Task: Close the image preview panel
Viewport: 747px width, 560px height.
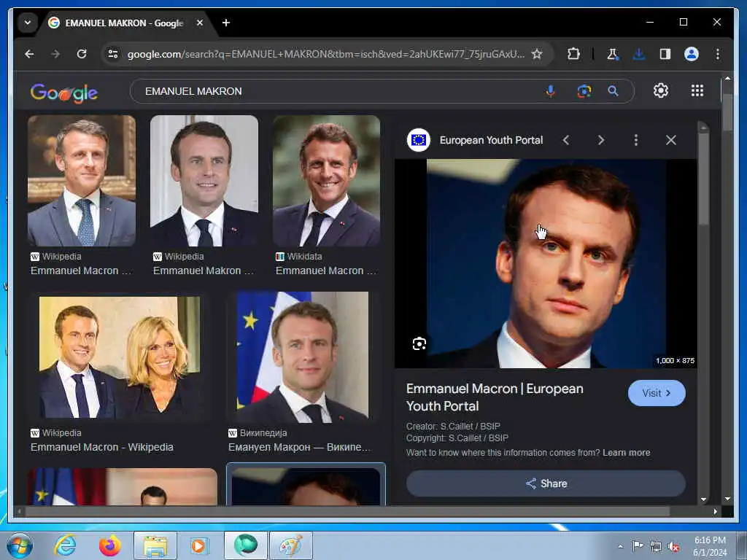Action: pos(671,140)
